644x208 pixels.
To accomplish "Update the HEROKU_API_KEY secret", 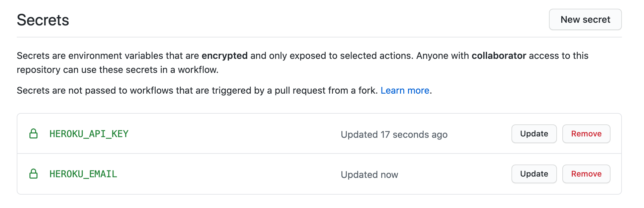I will click(534, 134).
